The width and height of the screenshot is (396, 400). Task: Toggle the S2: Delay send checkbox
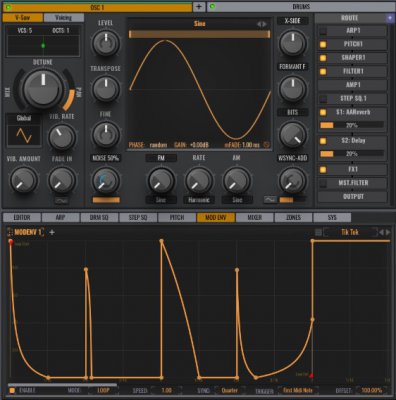323,141
